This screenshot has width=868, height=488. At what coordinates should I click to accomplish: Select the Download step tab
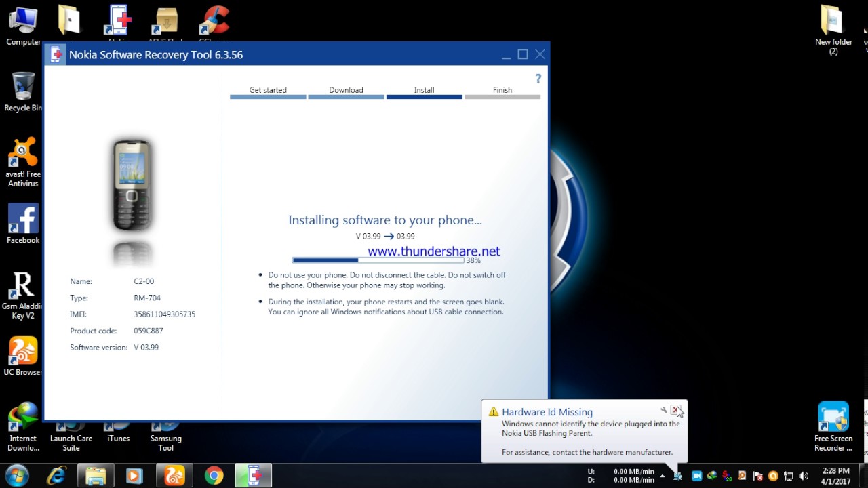pos(346,92)
